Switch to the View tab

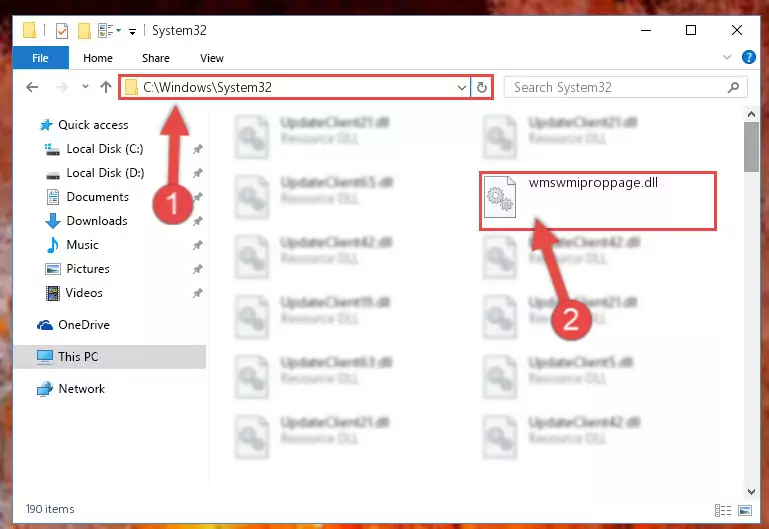[x=211, y=58]
